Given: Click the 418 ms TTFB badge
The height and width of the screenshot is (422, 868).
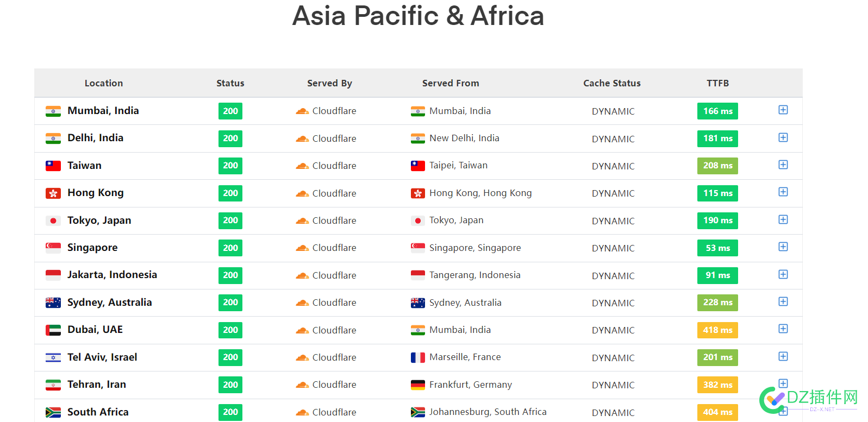Looking at the screenshot, I should pyautogui.click(x=717, y=330).
